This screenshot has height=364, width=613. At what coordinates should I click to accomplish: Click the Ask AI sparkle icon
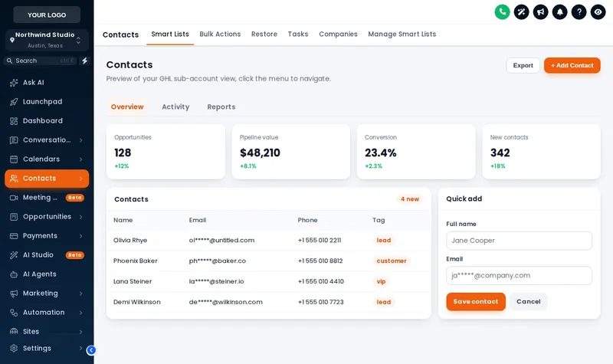click(x=14, y=83)
